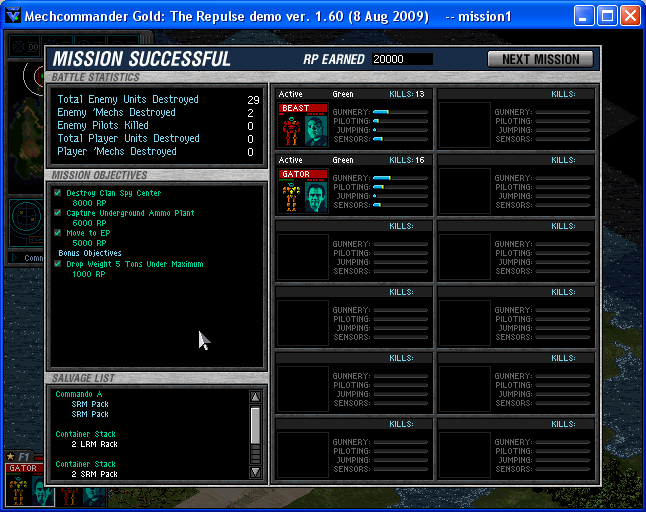Toggle Destroy Clan Spy Center checkbox
Image resolution: width=646 pixels, height=512 pixels.
(x=58, y=192)
